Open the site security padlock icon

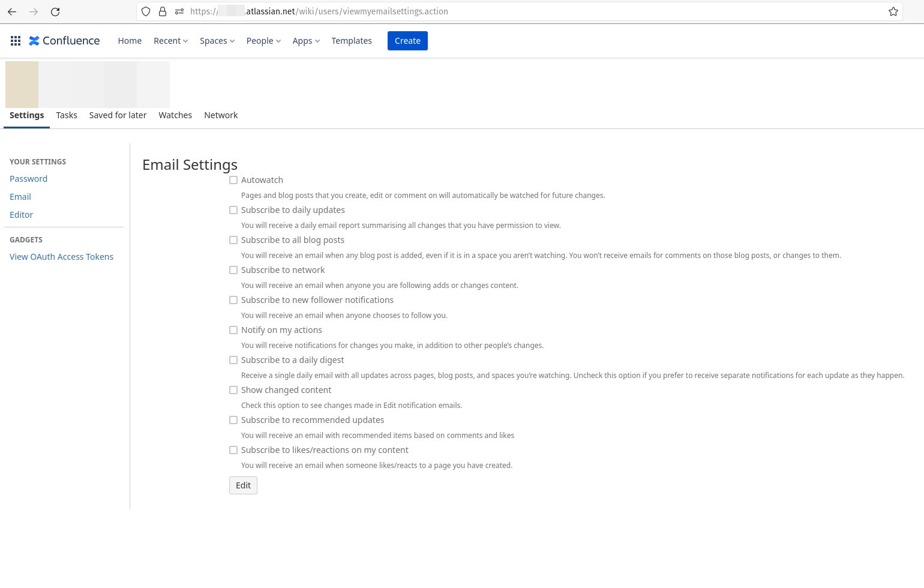(162, 11)
